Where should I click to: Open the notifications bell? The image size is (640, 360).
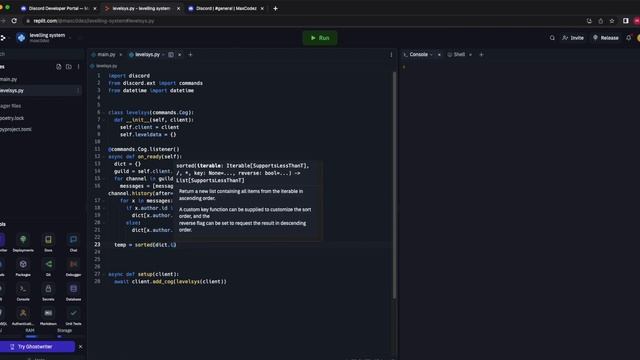click(629, 38)
